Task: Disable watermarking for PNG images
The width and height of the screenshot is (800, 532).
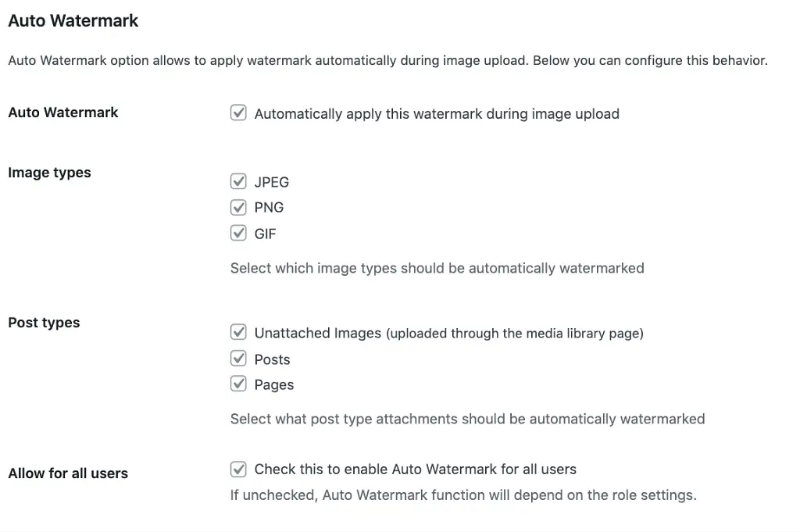Action: point(238,207)
